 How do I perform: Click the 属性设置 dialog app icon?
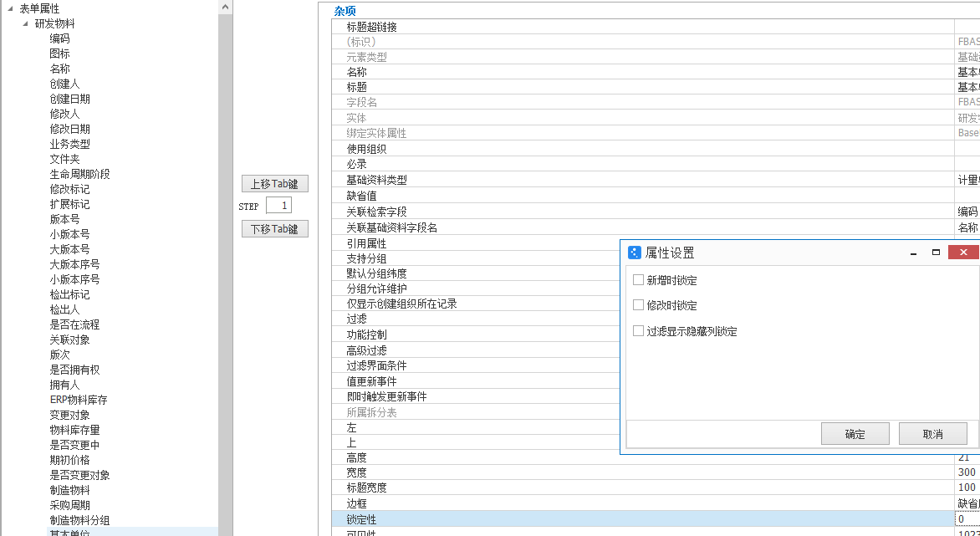point(635,253)
